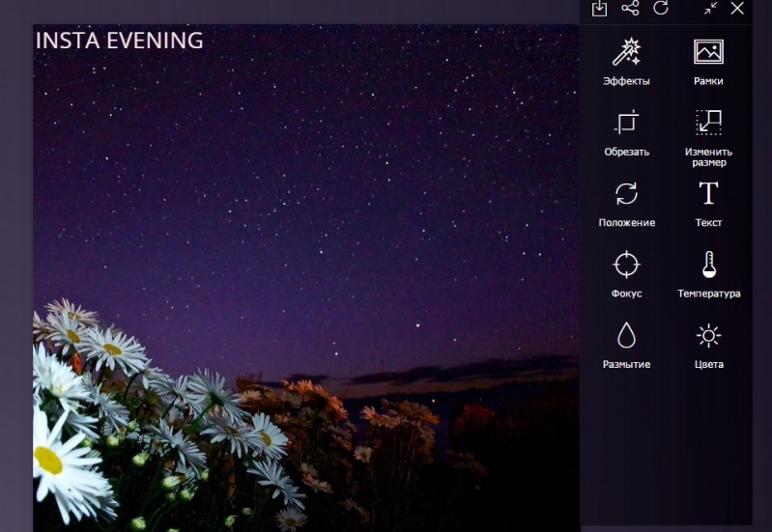772x532 pixels.
Task: Click the save/download icon
Action: 599,8
